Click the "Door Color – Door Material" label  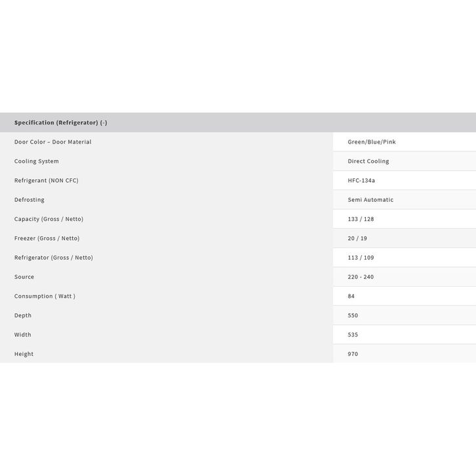(53, 142)
